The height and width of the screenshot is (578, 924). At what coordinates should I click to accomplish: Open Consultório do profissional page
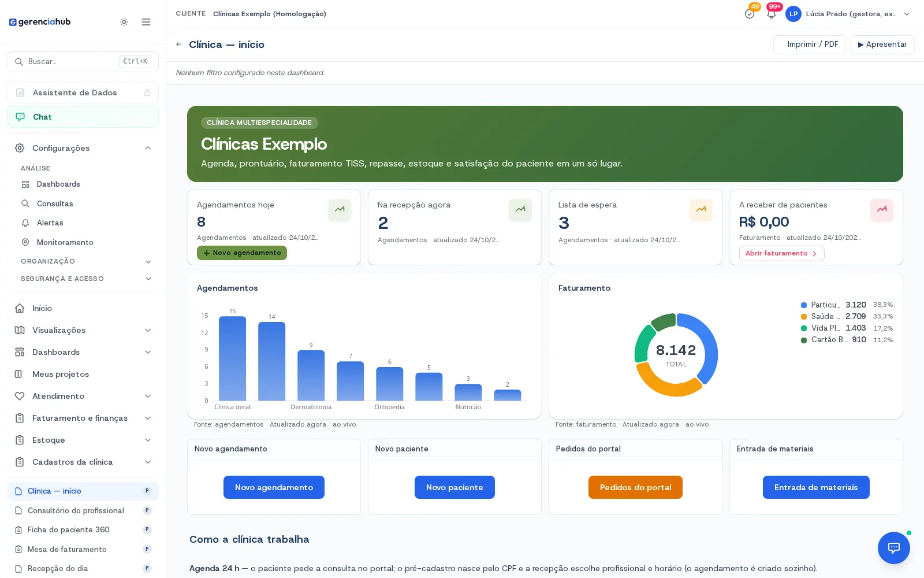[x=83, y=510]
